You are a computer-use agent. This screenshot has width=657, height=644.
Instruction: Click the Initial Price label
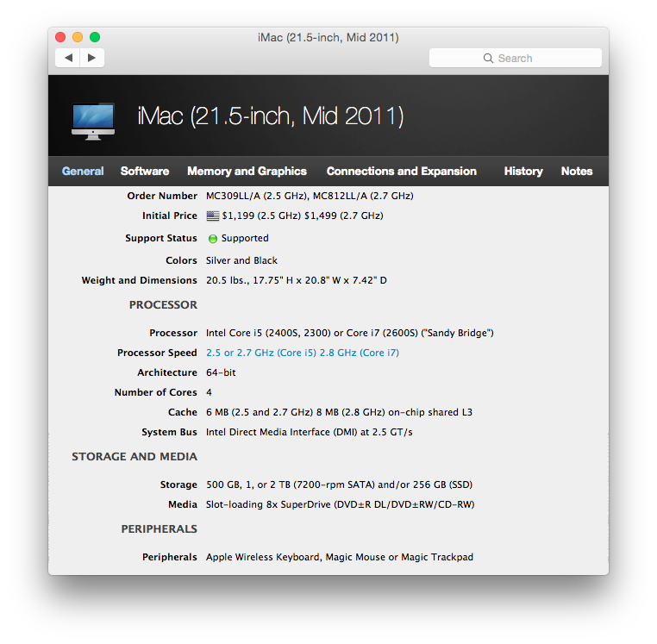tap(170, 216)
